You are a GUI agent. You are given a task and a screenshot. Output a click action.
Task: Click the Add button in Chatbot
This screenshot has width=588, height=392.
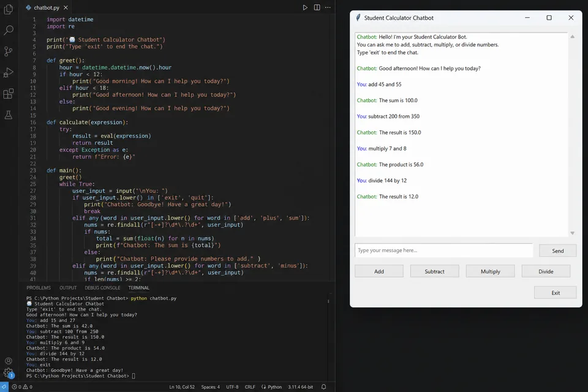tap(379, 271)
